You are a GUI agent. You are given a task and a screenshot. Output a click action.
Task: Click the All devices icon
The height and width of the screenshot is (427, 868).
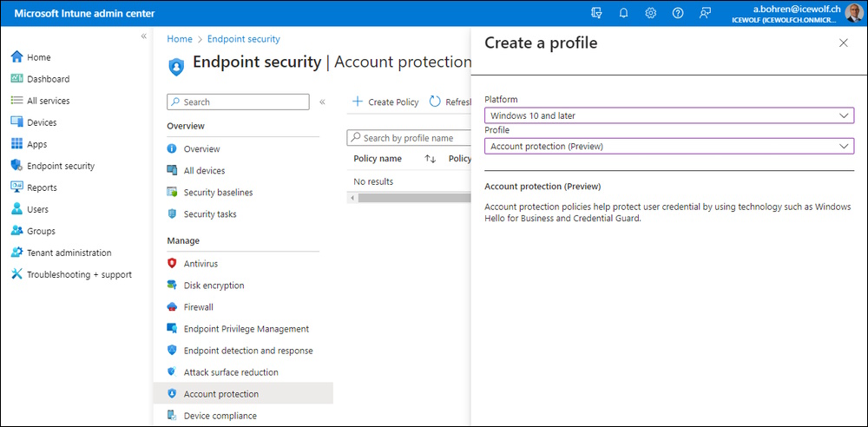(172, 171)
